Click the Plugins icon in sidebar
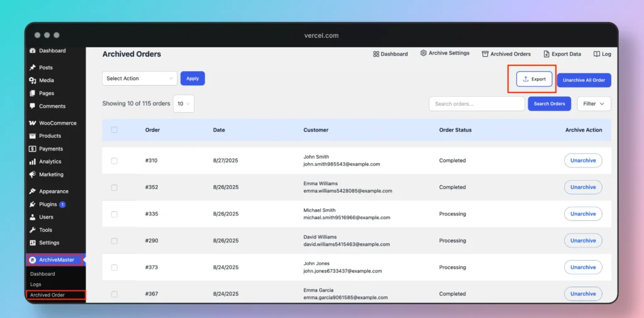Image resolution: width=644 pixels, height=318 pixels. (x=33, y=205)
